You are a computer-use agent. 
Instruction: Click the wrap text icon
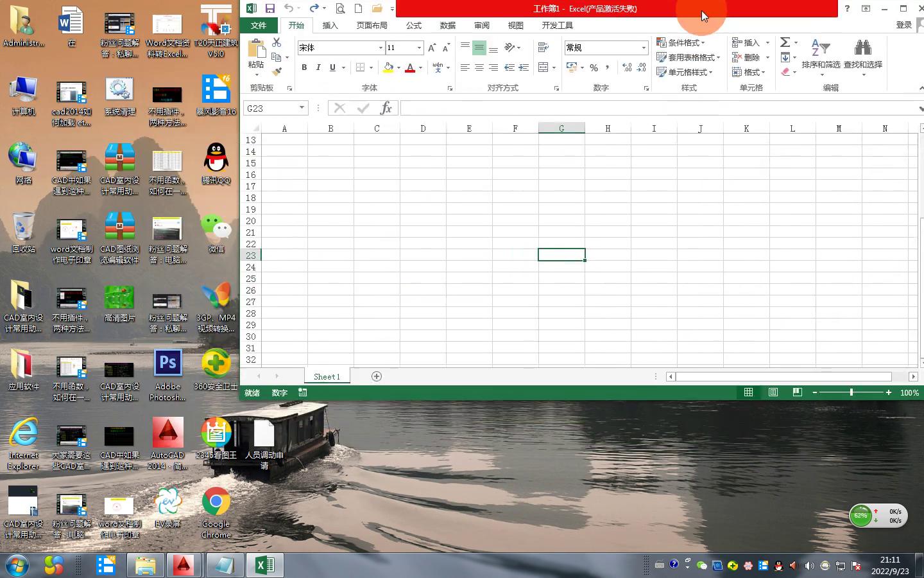pyautogui.click(x=543, y=48)
